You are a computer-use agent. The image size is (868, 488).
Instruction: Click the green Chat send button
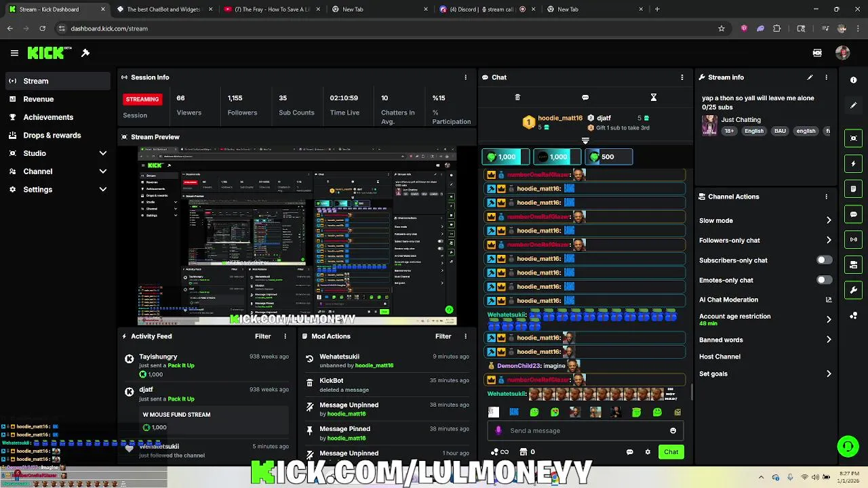(x=671, y=452)
